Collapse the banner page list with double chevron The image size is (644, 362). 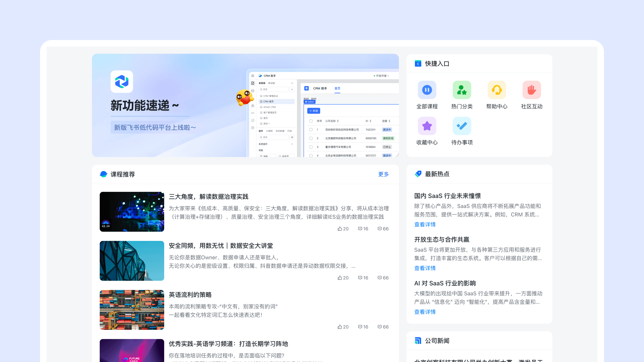click(x=292, y=83)
